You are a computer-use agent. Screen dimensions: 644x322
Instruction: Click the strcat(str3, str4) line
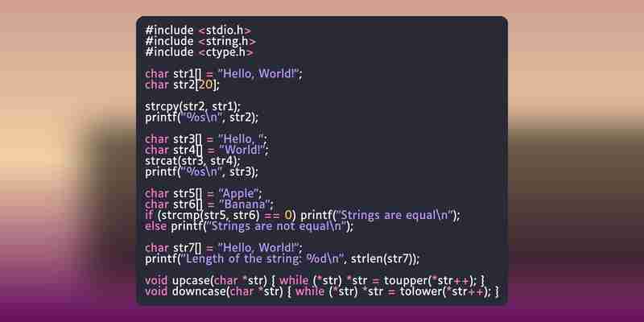(192, 161)
